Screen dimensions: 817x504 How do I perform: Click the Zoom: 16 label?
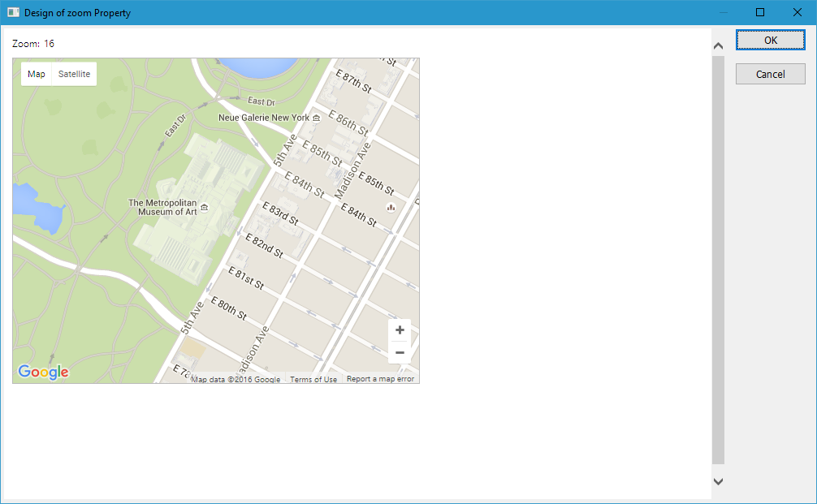click(33, 44)
